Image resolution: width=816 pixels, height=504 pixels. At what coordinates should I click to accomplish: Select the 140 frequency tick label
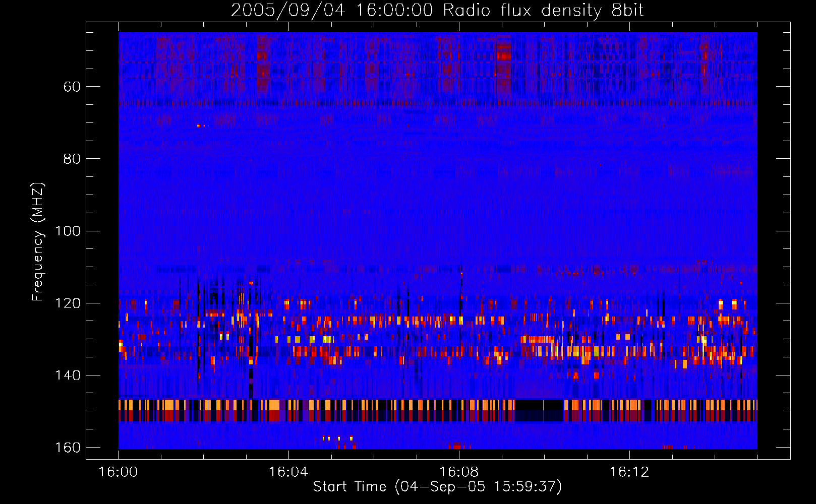click(68, 375)
